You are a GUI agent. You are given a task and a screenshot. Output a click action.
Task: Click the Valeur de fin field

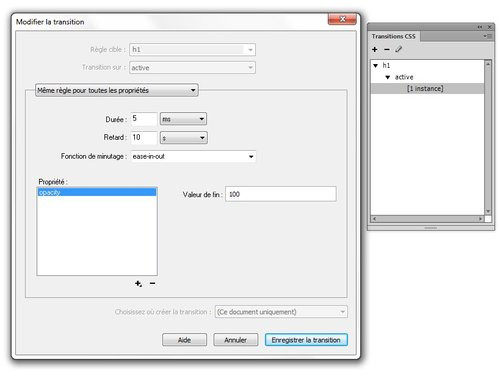click(281, 194)
